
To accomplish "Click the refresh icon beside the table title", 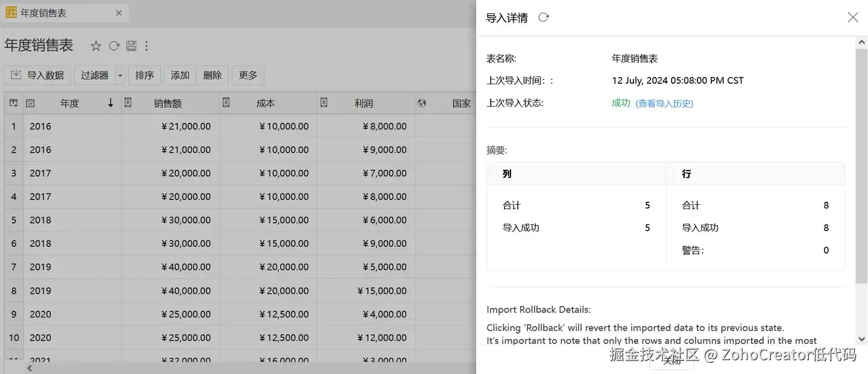I will pyautogui.click(x=114, y=46).
